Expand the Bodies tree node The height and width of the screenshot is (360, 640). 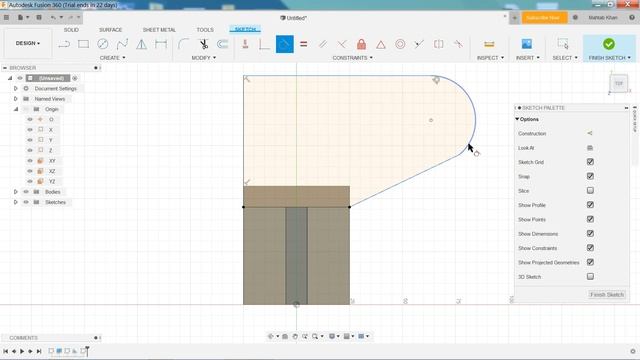16,192
